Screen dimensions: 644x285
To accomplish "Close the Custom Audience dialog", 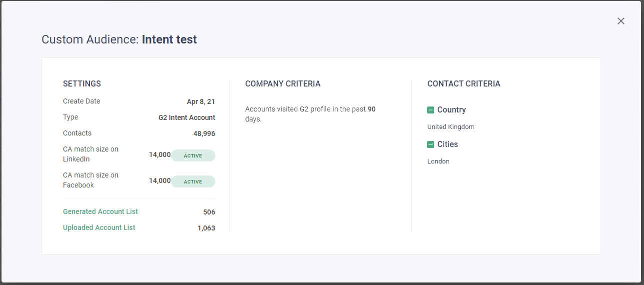I will [621, 21].
